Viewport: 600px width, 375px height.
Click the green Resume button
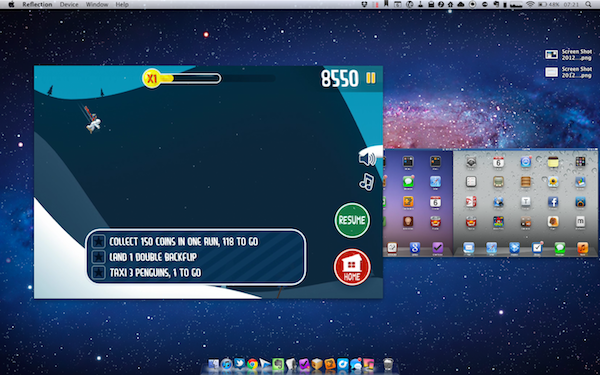(x=352, y=220)
